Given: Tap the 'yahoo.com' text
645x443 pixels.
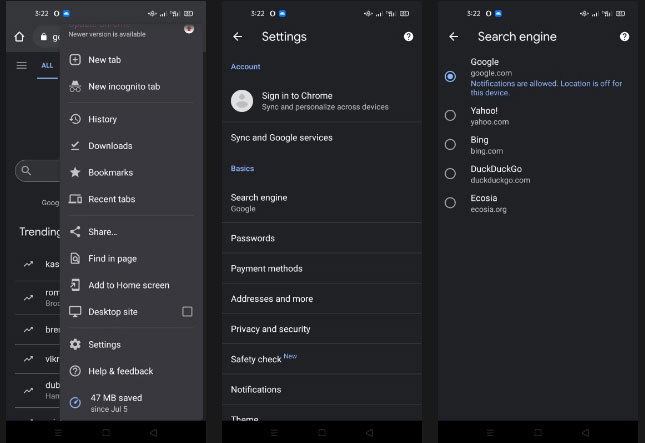Looking at the screenshot, I should 490,122.
